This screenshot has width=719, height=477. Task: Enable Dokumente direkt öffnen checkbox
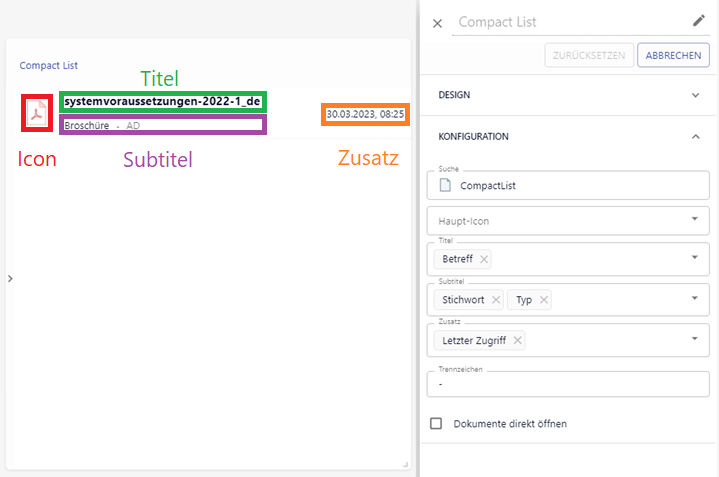click(436, 424)
